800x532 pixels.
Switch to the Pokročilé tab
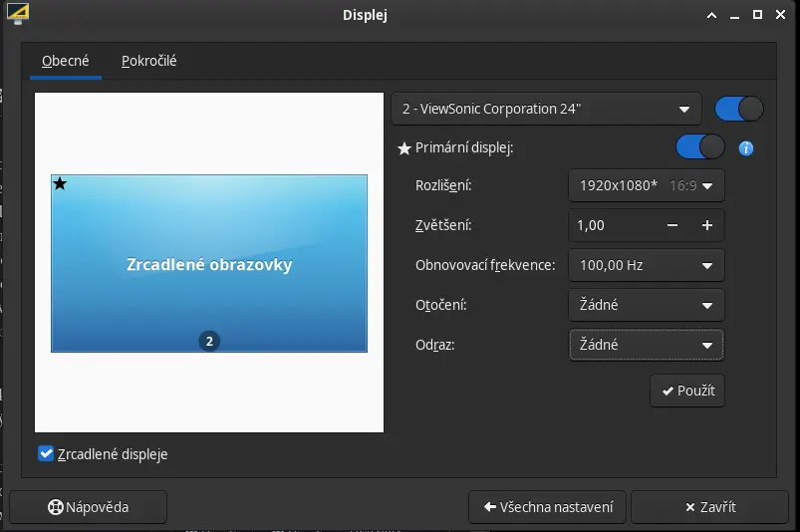[149, 61]
